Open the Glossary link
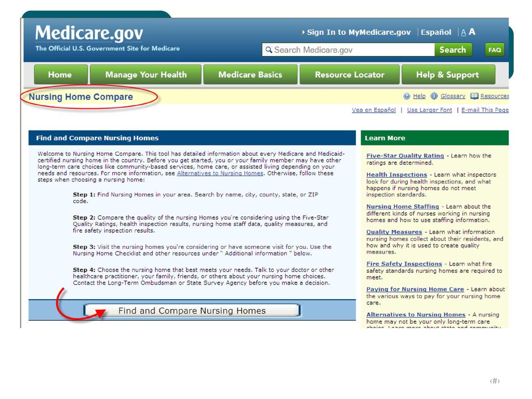 coord(453,96)
